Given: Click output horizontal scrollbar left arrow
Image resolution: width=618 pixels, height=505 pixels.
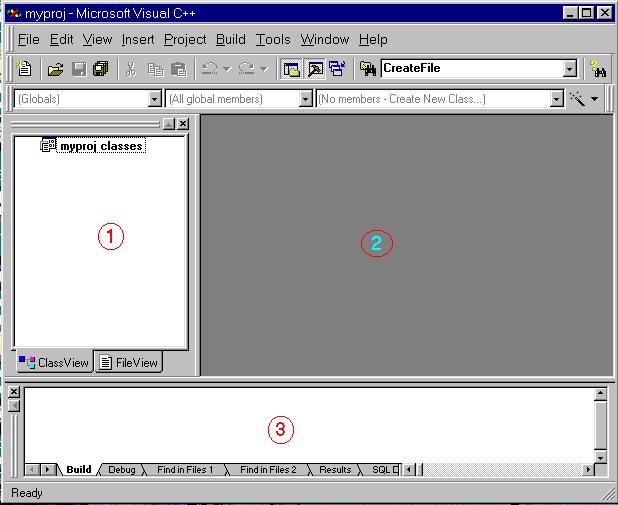Looking at the screenshot, I should (x=408, y=470).
